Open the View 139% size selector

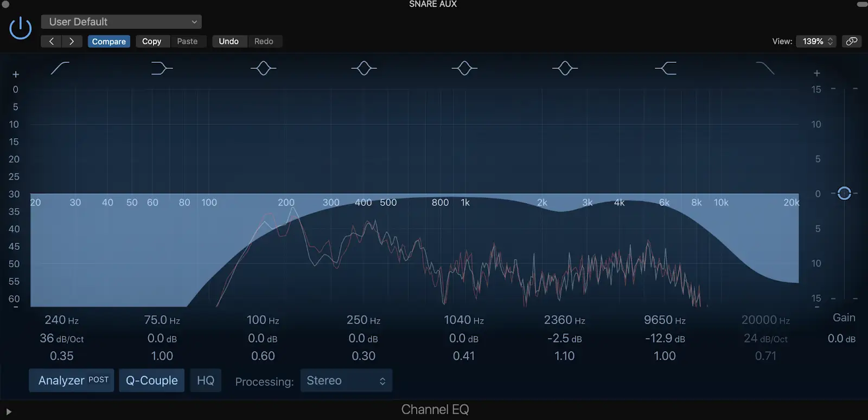point(816,41)
